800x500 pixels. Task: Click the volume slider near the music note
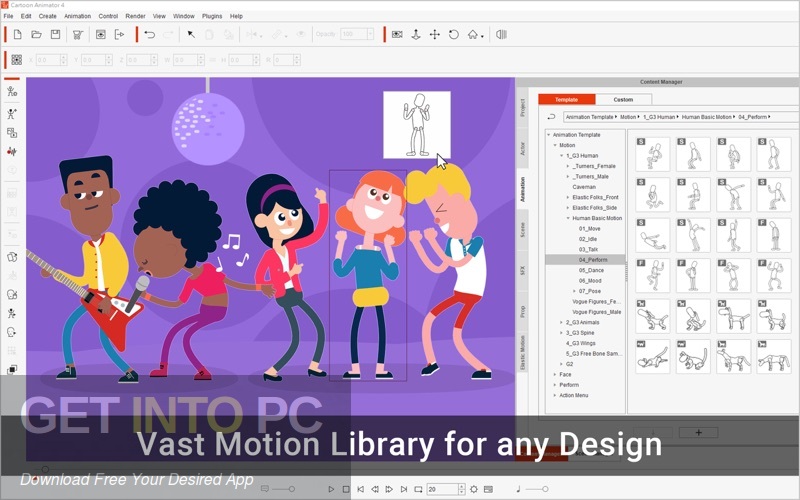[x=538, y=489]
